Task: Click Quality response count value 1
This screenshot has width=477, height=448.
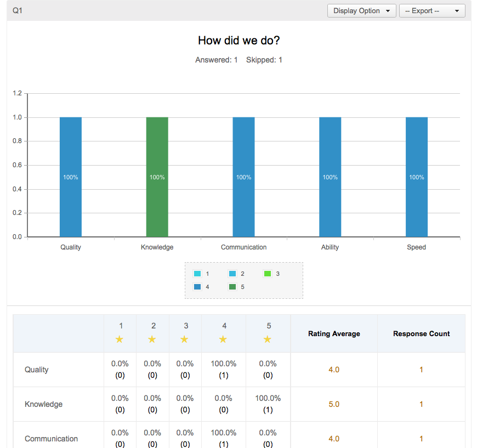Action: (x=421, y=370)
